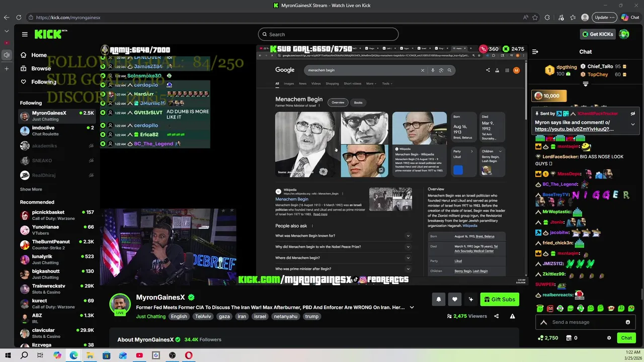Open the youtu.be link in pinned message

[x=574, y=129]
